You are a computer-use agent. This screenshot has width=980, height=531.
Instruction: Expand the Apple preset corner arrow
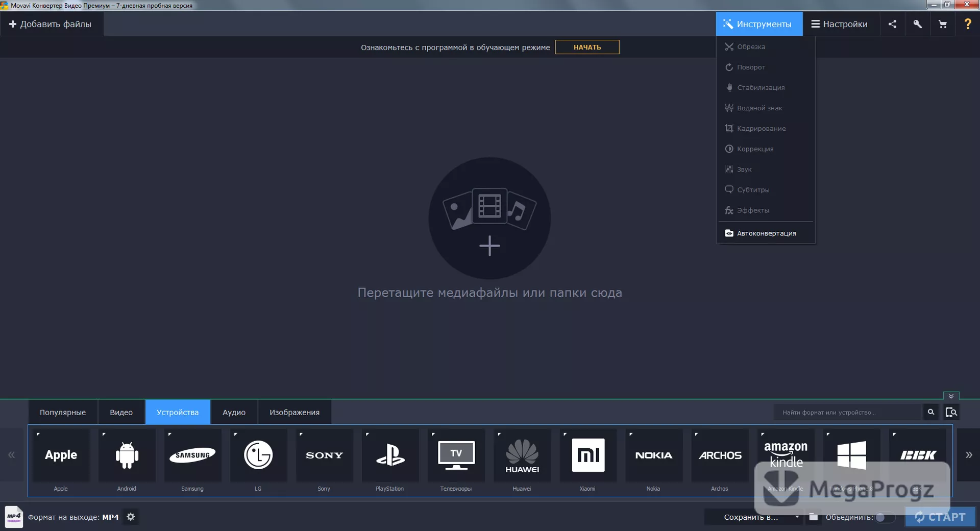click(38, 435)
